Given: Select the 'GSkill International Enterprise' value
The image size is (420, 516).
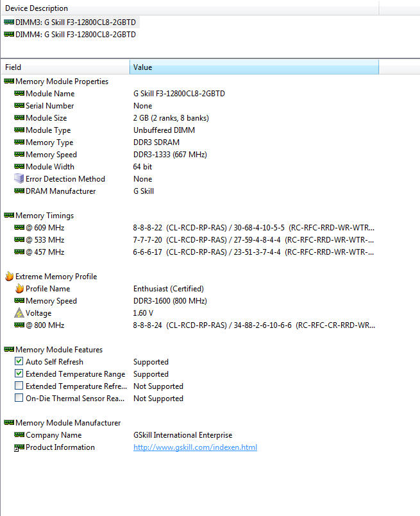Looking at the screenshot, I should coord(183,435).
